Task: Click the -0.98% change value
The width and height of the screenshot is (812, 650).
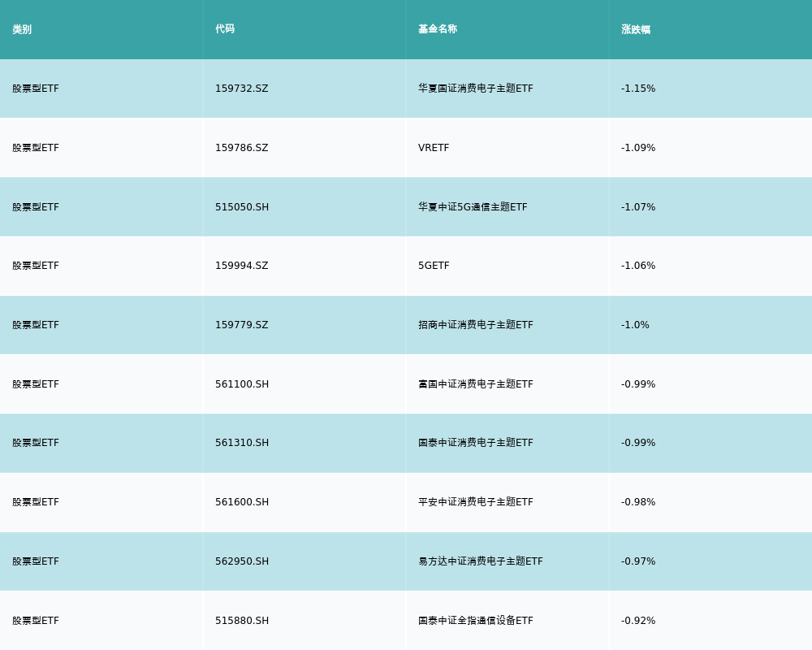Action: point(638,502)
